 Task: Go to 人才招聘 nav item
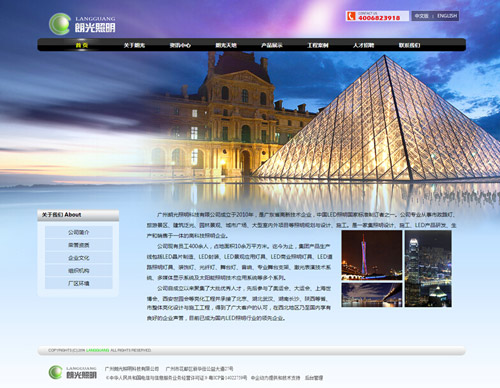(364, 45)
